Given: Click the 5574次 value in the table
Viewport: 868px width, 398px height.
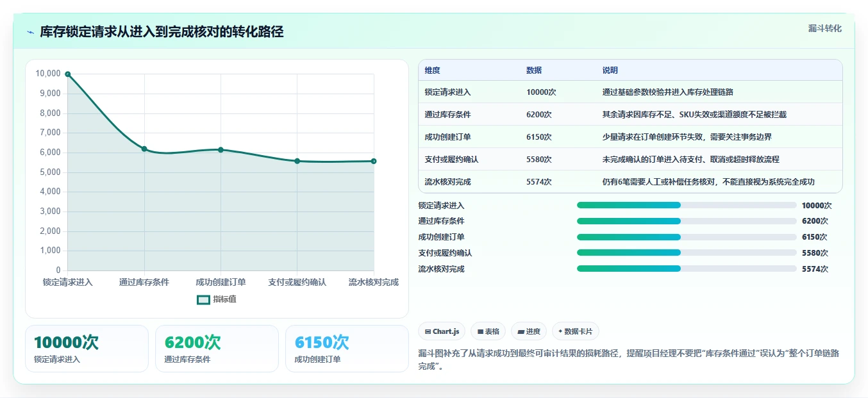Looking at the screenshot, I should (539, 182).
